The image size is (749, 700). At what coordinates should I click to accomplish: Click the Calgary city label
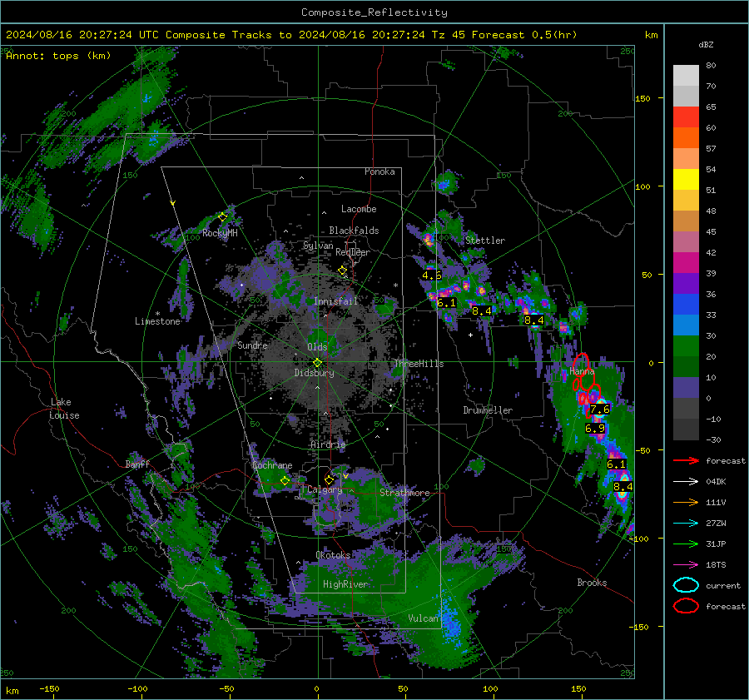[325, 489]
